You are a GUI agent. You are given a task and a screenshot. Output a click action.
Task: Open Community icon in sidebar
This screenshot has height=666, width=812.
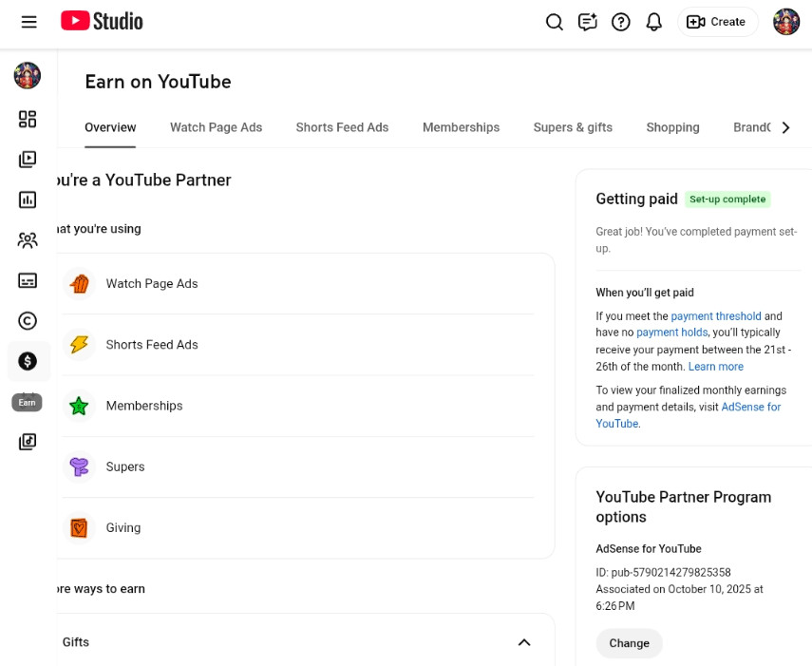28,240
